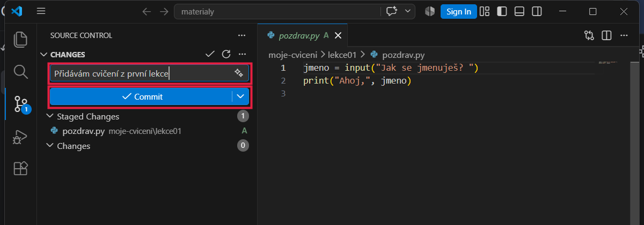Click the SOURCE CONTROL panel title
Viewport: 644px width, 225px height.
coord(81,35)
